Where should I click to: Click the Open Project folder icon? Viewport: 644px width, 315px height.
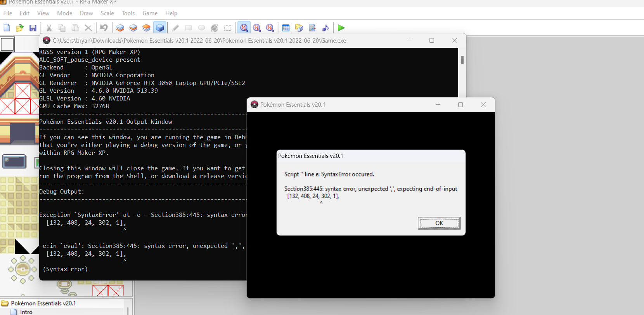(20, 28)
